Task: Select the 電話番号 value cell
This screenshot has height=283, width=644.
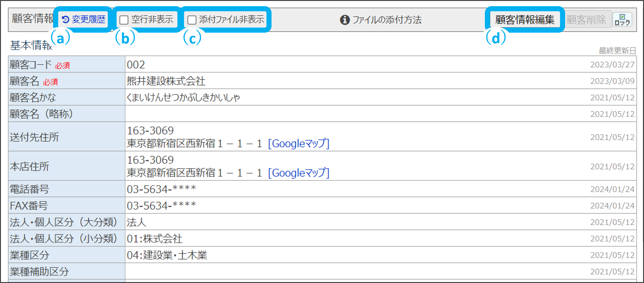Action: 162,189
